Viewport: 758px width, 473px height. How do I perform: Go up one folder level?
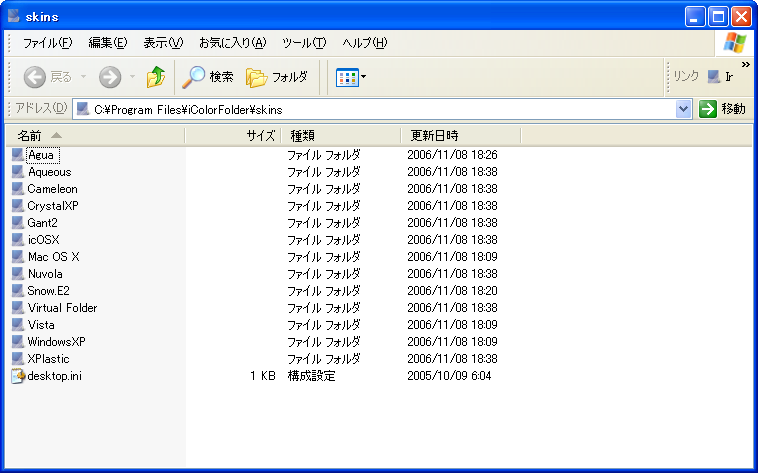(156, 76)
